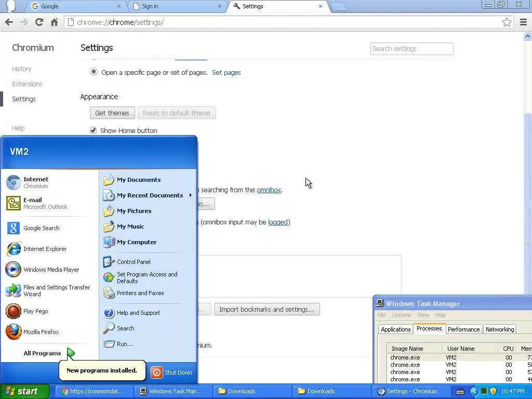This screenshot has width=532, height=399.
Task: Click the Get themes button
Action: 112,113
